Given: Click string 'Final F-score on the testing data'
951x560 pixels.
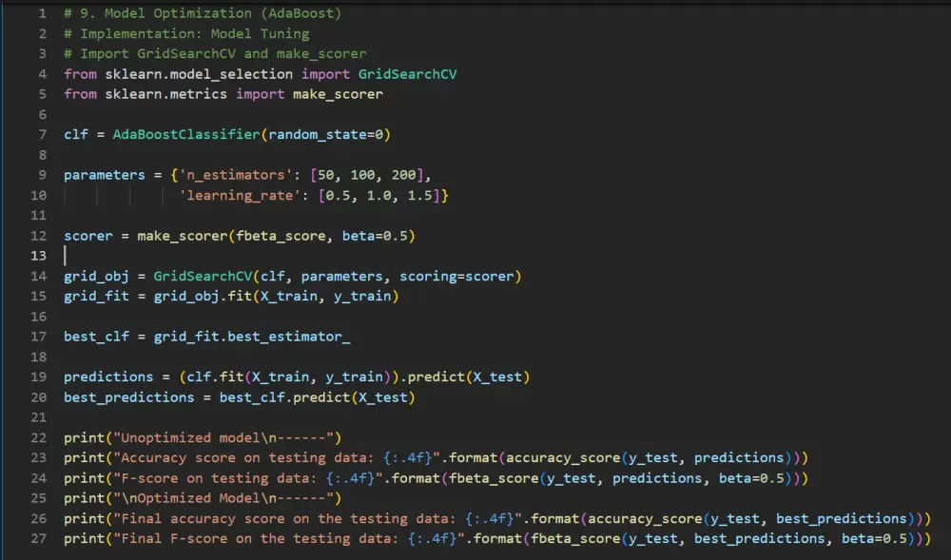Looking at the screenshot, I should tap(257, 539).
